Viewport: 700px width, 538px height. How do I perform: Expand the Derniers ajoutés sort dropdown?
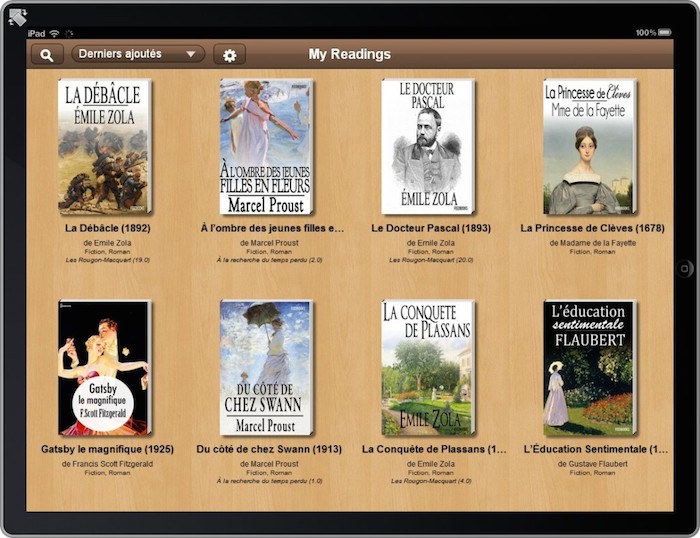pyautogui.click(x=138, y=54)
